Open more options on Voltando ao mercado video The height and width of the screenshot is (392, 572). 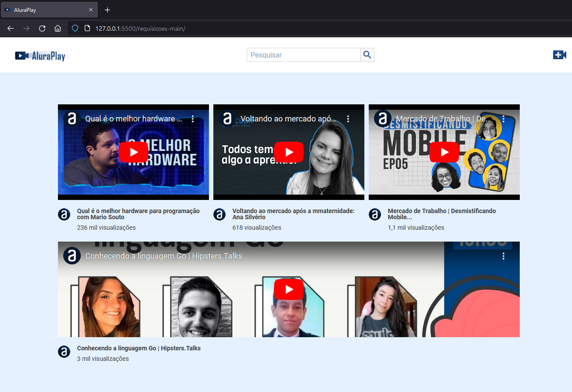coord(348,119)
